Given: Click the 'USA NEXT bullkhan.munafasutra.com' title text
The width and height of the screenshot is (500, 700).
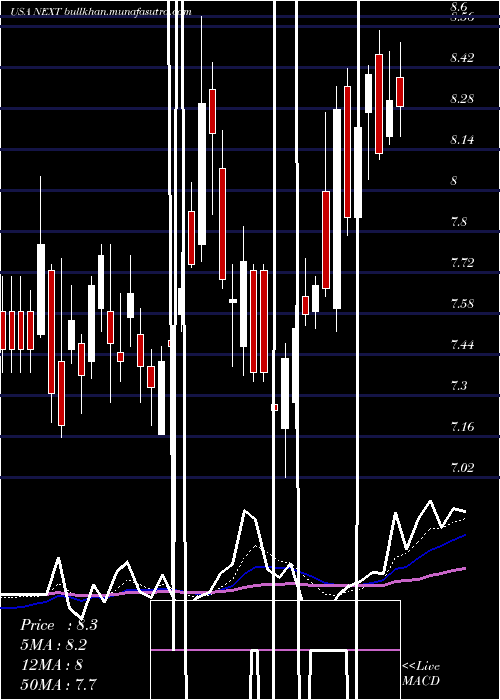Looking at the screenshot, I should (x=101, y=12).
